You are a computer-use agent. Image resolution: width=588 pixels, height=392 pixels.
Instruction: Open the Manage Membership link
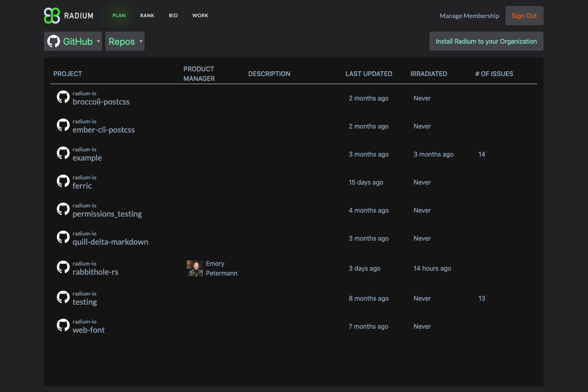click(x=469, y=16)
